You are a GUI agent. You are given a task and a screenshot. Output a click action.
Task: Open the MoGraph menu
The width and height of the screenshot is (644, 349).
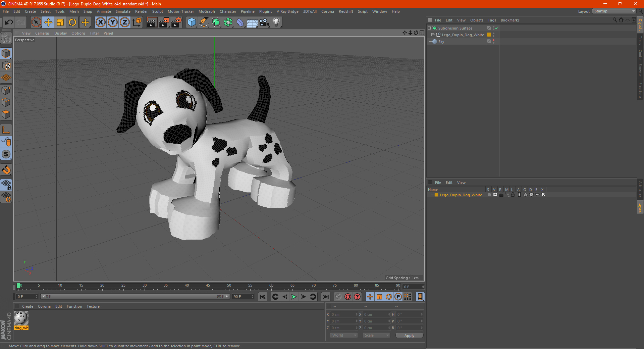click(x=207, y=11)
